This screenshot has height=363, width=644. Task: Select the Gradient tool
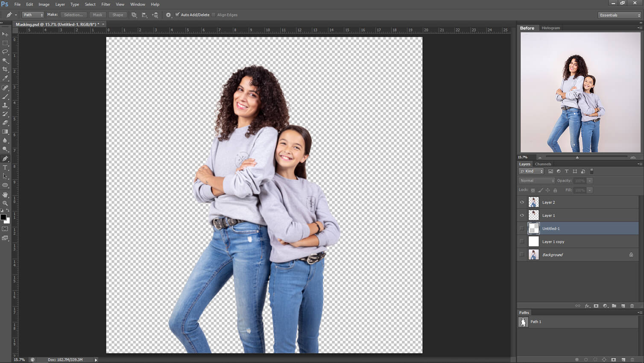5,132
